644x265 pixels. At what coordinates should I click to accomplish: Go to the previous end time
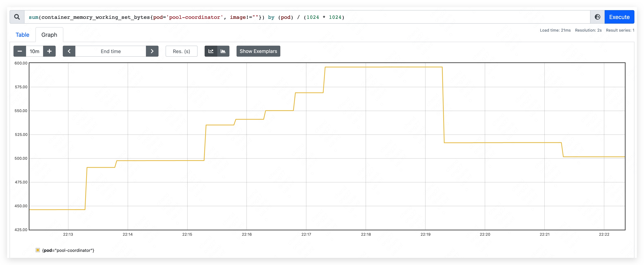coord(69,51)
